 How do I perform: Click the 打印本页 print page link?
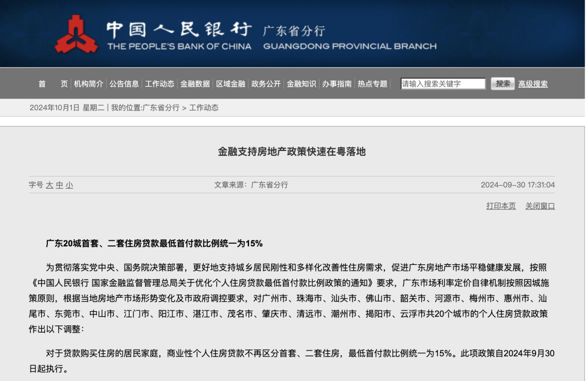coord(501,206)
